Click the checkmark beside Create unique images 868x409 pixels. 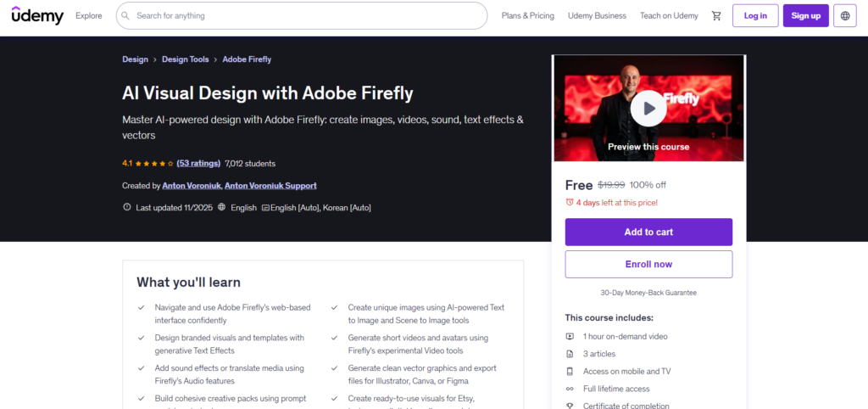[334, 307]
